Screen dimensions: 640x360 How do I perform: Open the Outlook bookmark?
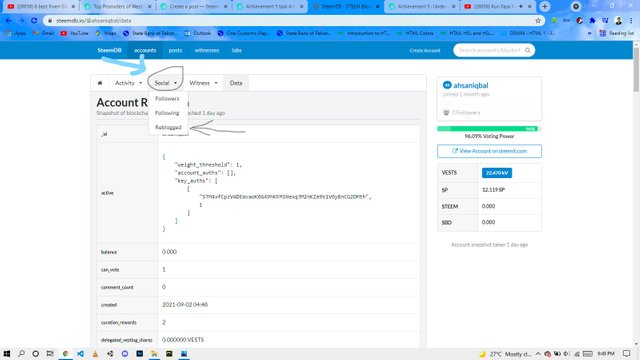[x=198, y=33]
